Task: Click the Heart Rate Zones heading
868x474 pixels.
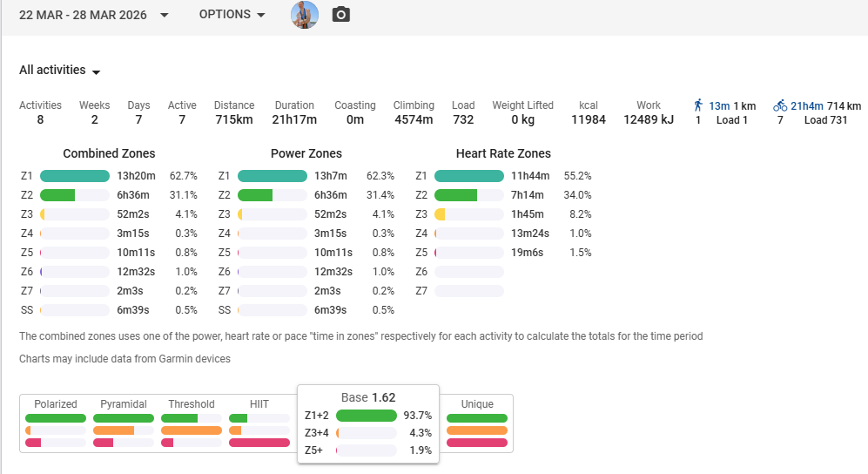Action: 503,154
